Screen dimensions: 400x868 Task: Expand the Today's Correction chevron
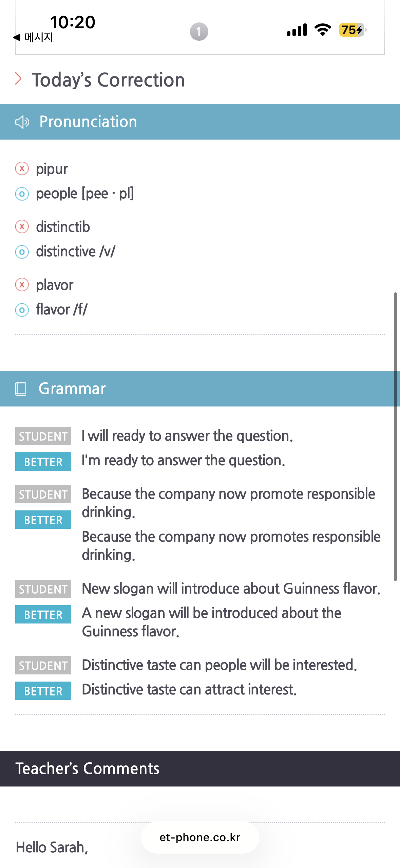pos(19,79)
